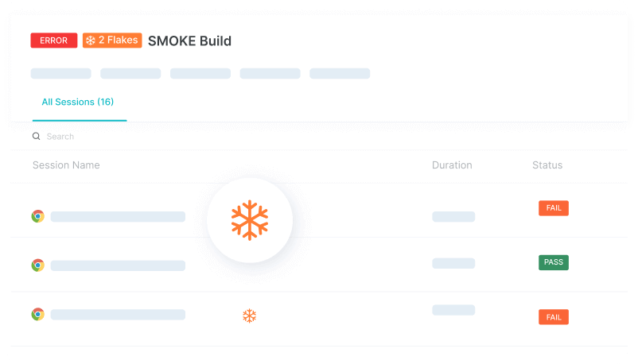This screenshot has width=638, height=364.
Task: Click the FAIL status of first session
Action: click(554, 208)
